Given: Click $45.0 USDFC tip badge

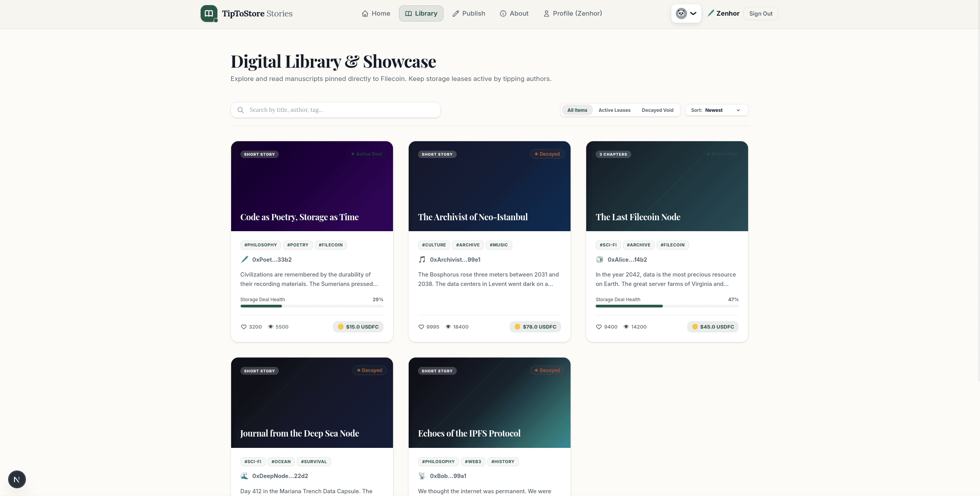Looking at the screenshot, I should click(713, 327).
